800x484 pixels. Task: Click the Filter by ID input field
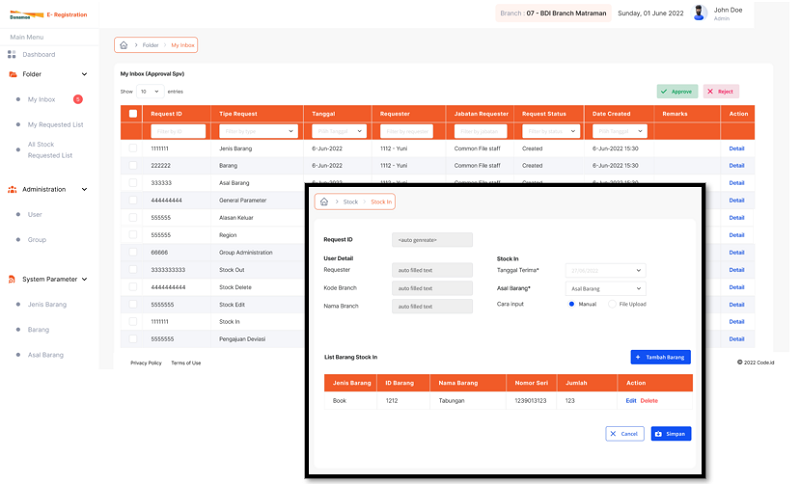pos(178,131)
